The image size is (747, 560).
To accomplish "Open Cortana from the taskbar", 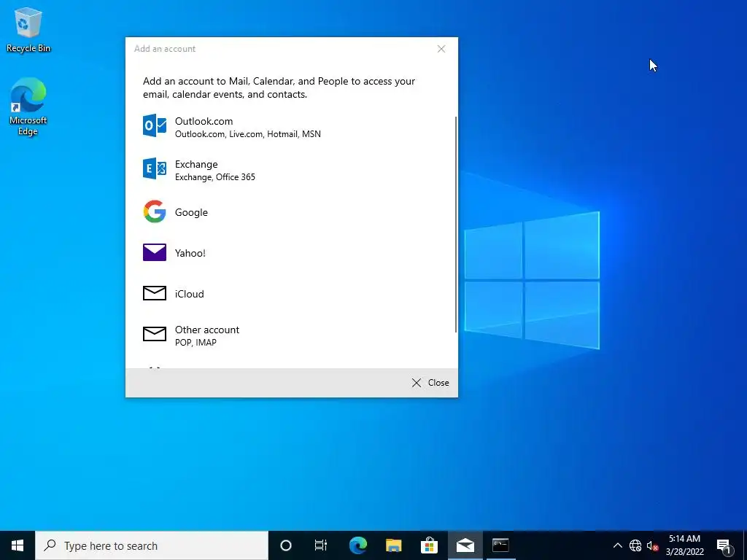I will (285, 545).
